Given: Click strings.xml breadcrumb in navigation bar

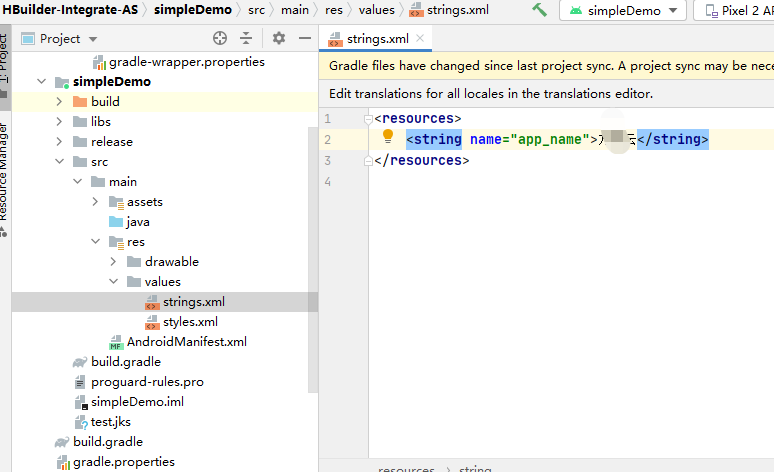Looking at the screenshot, I should (450, 10).
